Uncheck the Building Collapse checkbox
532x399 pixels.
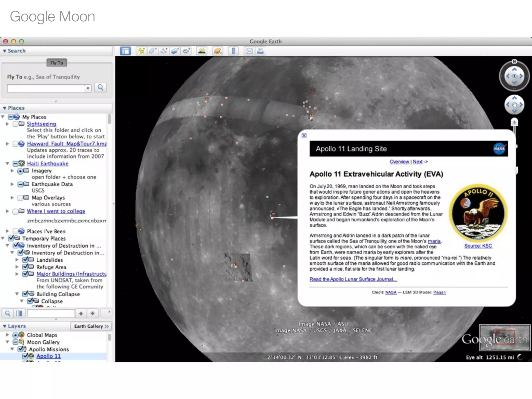tap(25, 294)
